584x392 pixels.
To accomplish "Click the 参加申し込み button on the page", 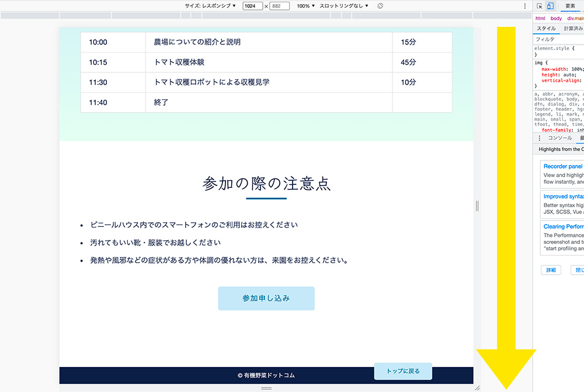I will point(266,297).
